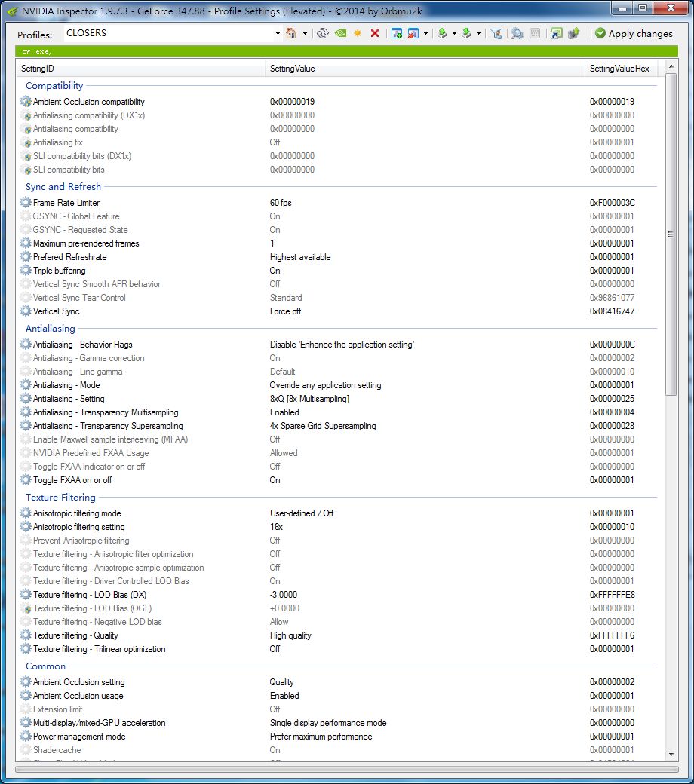Click the Antialiasing group header
This screenshot has height=784, width=694.
pos(51,329)
